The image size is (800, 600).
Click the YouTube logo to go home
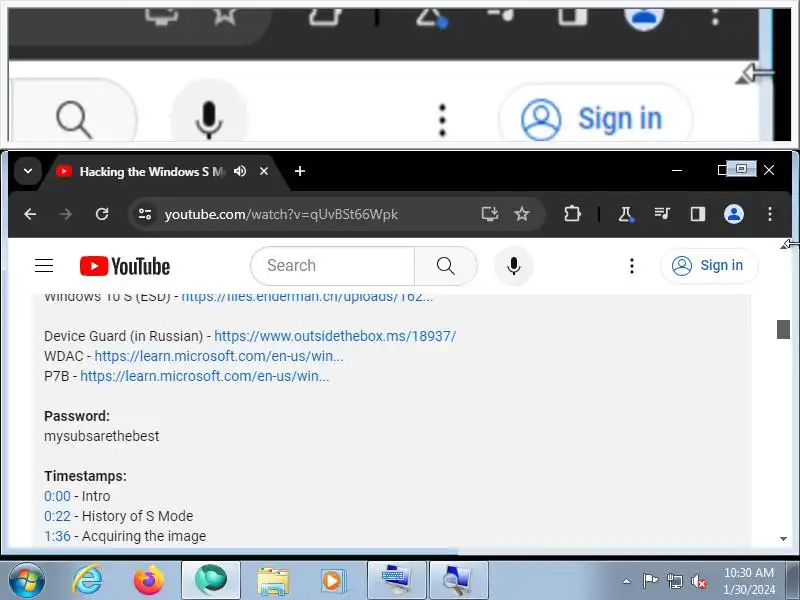[x=125, y=266]
